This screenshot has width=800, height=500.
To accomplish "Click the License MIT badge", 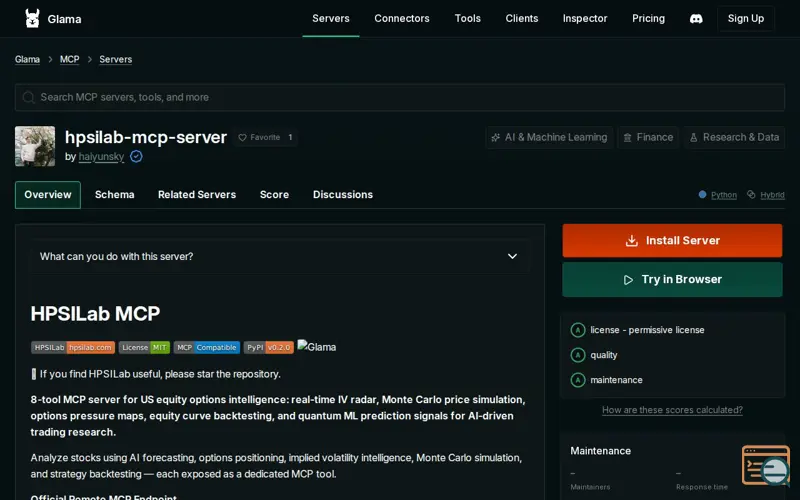I will click(144, 347).
